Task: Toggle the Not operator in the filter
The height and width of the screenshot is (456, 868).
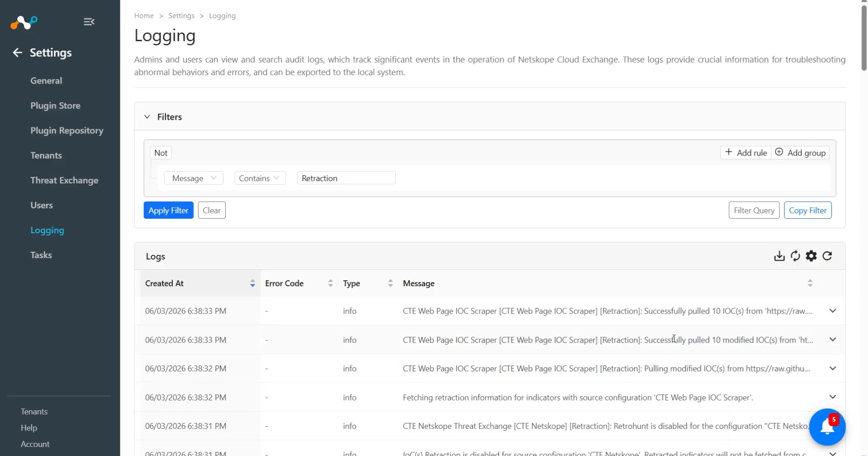Action: coord(161,153)
